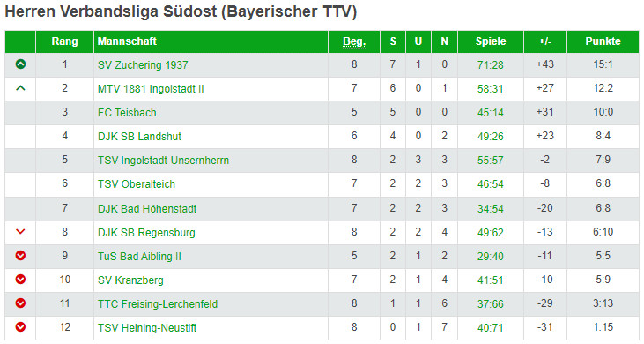Click the Beg. column header abbreviation
This screenshot has width=644, height=344.
pyautogui.click(x=354, y=41)
